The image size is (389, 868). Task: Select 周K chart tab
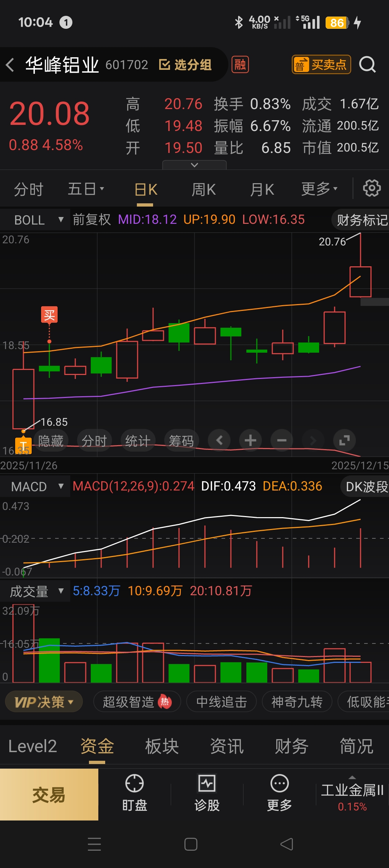[204, 189]
